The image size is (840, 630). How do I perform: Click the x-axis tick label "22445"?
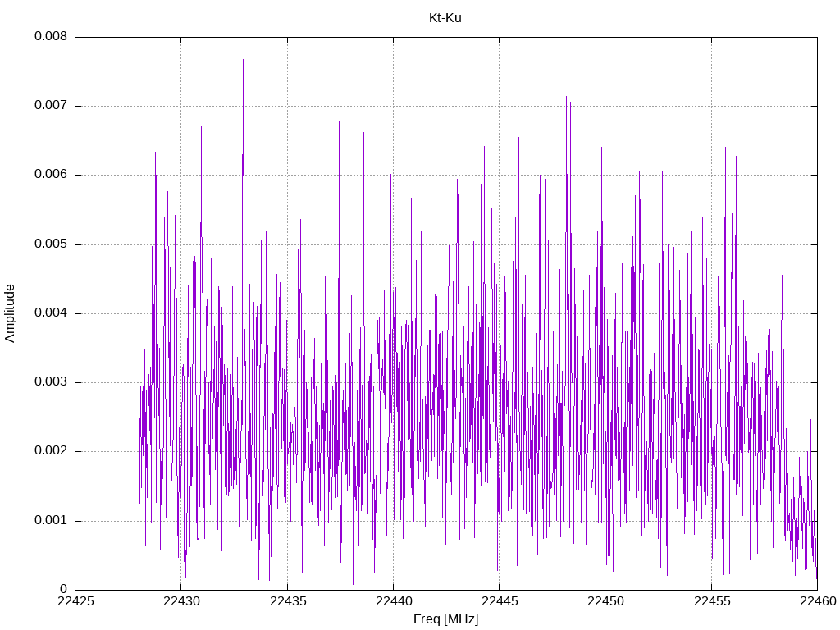pos(500,601)
